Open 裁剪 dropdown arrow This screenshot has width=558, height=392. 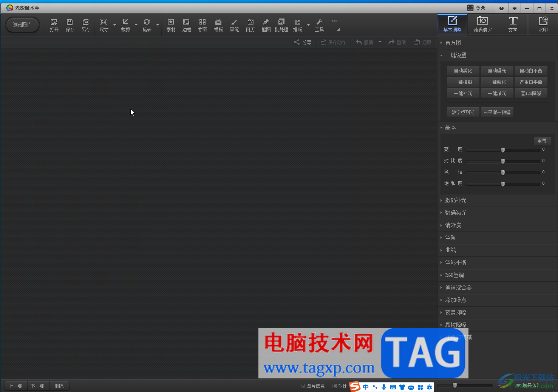coord(136,25)
